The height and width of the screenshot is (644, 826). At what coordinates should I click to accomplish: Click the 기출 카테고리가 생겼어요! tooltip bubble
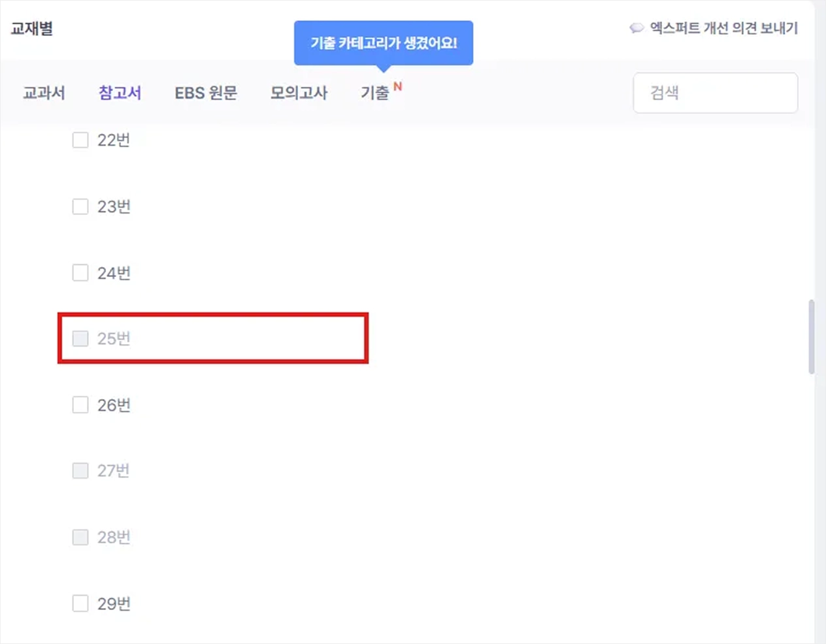(x=384, y=43)
